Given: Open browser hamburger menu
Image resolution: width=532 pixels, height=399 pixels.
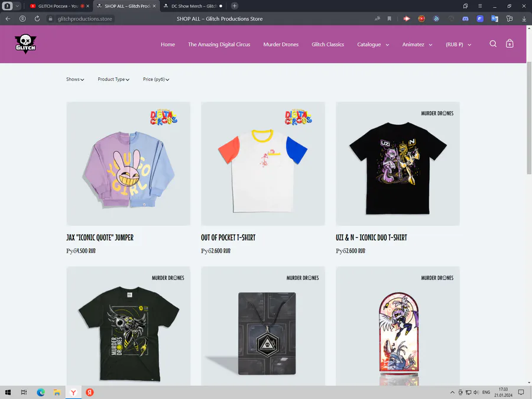Looking at the screenshot, I should (x=480, y=6).
